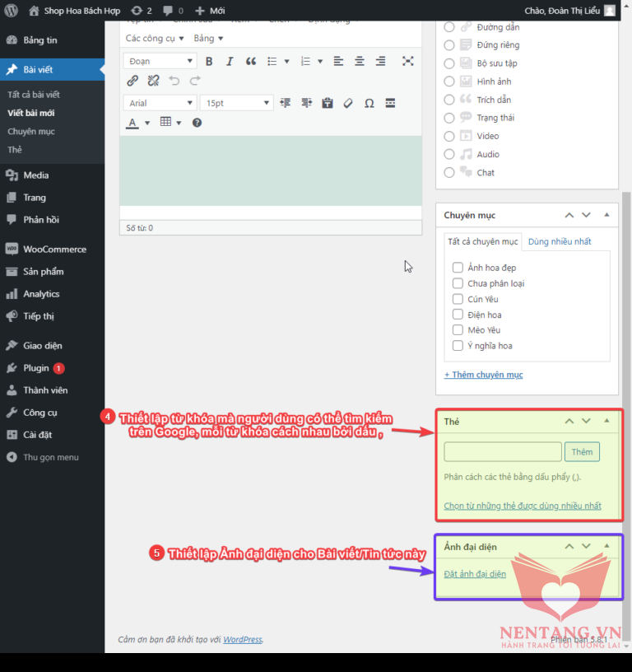The width and height of the screenshot is (632, 672).
Task: Click the Đặt ảnh đại diện link
Action: click(475, 574)
